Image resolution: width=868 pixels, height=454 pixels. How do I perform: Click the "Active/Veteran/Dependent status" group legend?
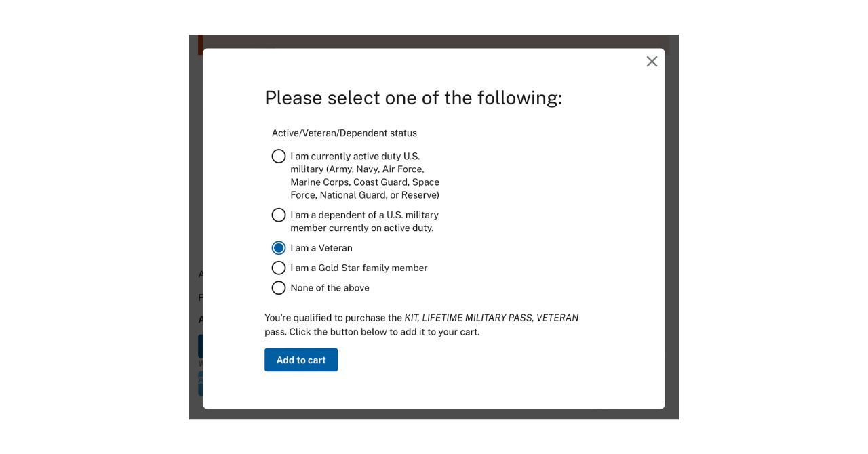coord(344,133)
